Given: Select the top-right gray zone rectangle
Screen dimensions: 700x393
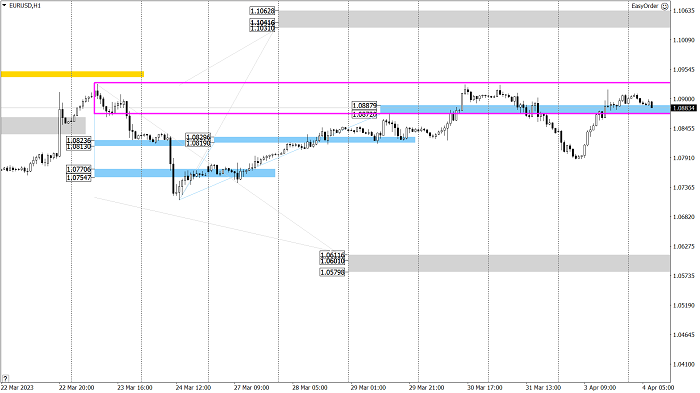Looking at the screenshot, I should pyautogui.click(x=474, y=19).
